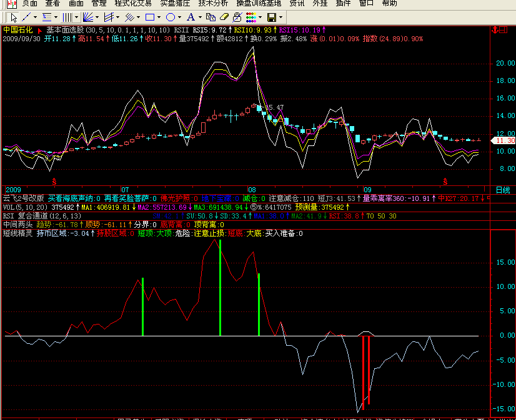The width and height of the screenshot is (516, 420).
Task: Click the 日线 period label
Action: click(502, 189)
